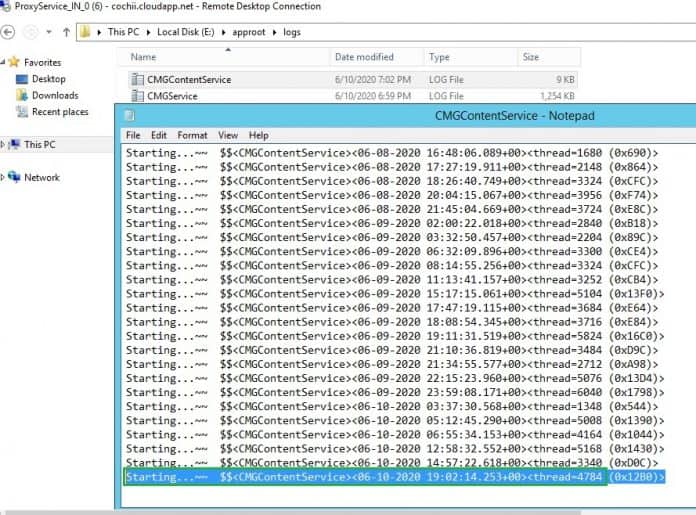Click the Network icon in navigation pane
696x515 pixels.
click(x=14, y=177)
